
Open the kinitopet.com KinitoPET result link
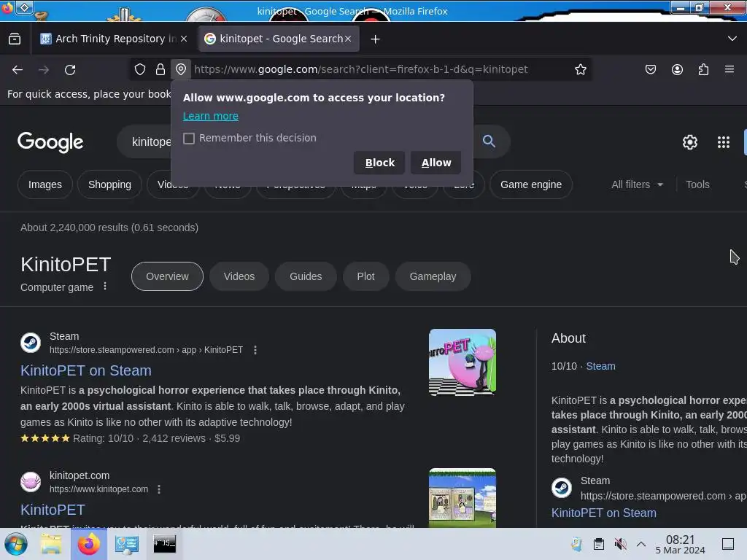53,510
